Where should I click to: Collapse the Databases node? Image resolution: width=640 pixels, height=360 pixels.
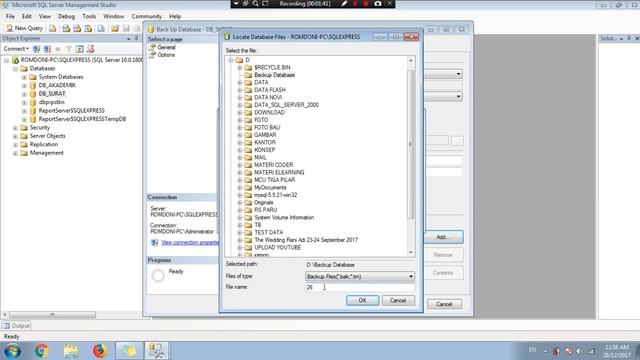[16, 69]
